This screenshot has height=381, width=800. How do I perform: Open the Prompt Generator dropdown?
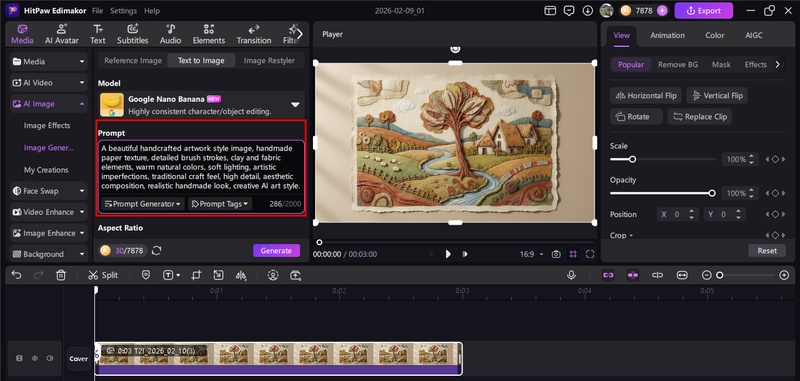pos(142,204)
